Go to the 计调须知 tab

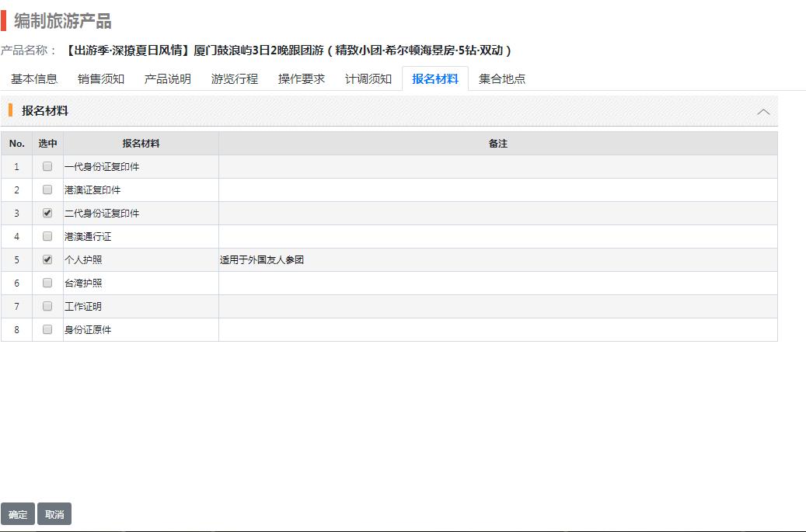pos(368,78)
